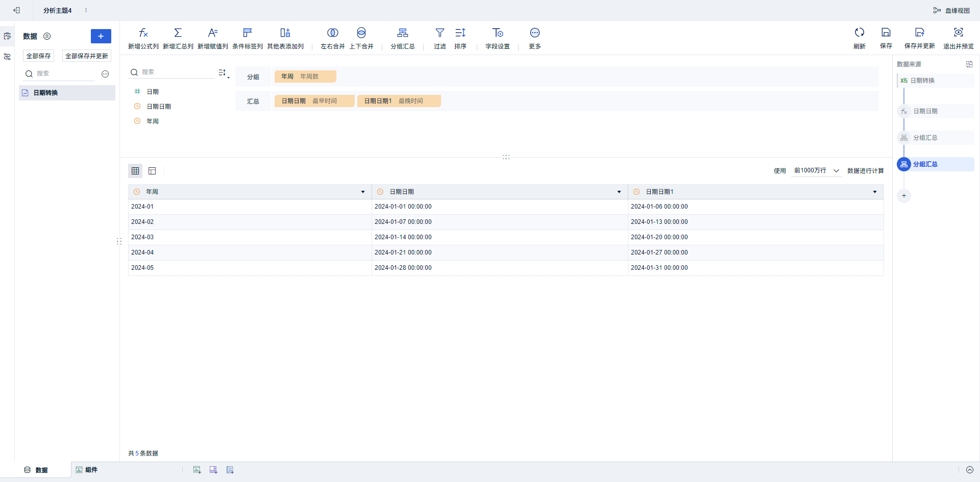This screenshot has height=482, width=980.
Task: Collapse the 数据 panel with the circled arrow
Action: click(x=47, y=36)
